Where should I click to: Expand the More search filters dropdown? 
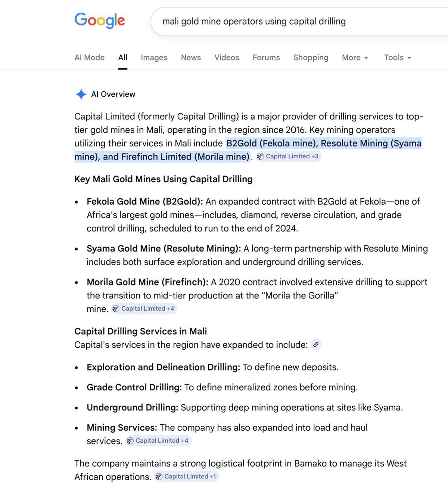point(355,58)
